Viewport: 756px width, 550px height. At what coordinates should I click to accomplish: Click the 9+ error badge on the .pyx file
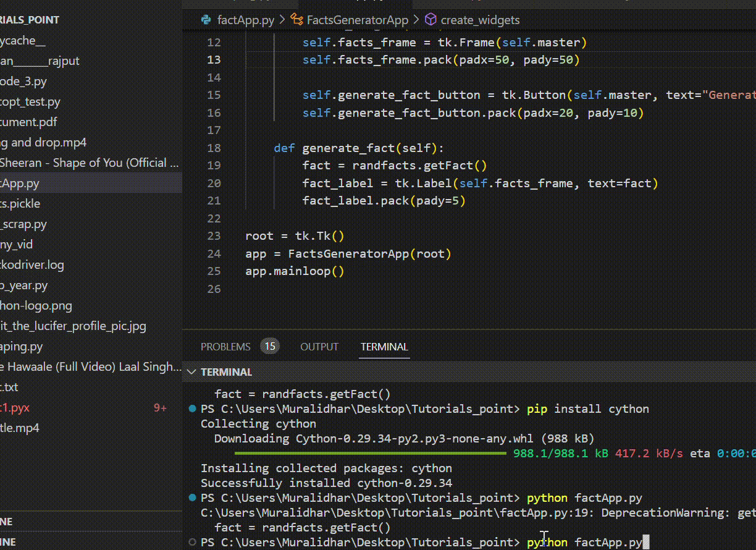[160, 408]
